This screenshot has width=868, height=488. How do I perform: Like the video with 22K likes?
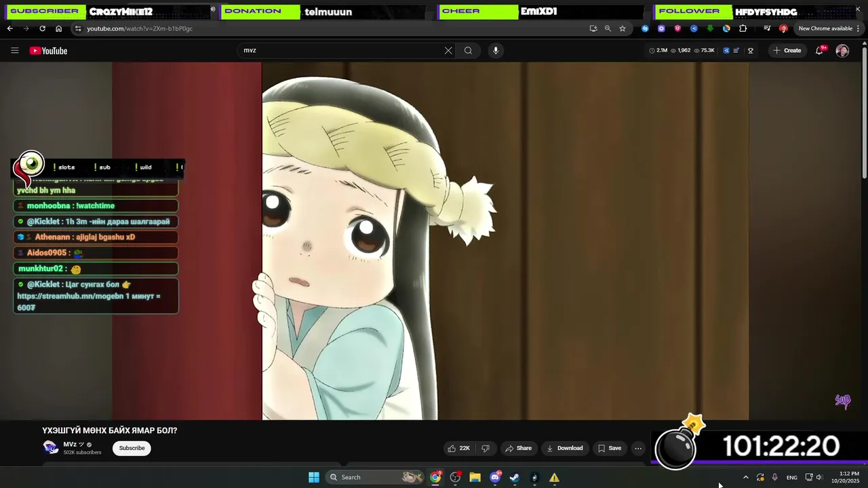[x=460, y=448]
